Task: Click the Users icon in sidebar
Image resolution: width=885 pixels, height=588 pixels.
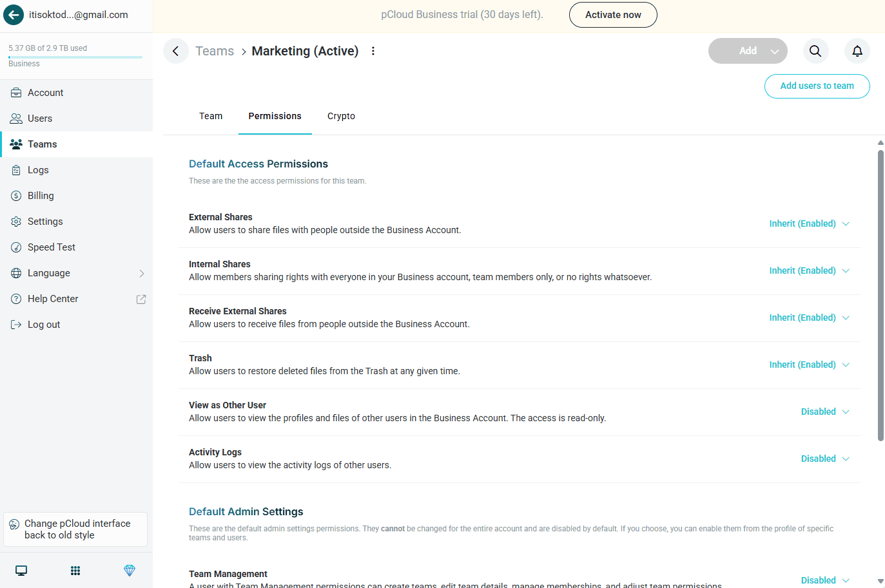Action: pyautogui.click(x=16, y=119)
